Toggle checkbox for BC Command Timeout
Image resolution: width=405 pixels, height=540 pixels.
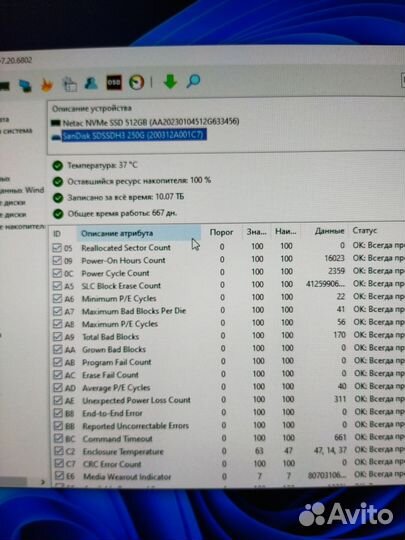pos(59,439)
